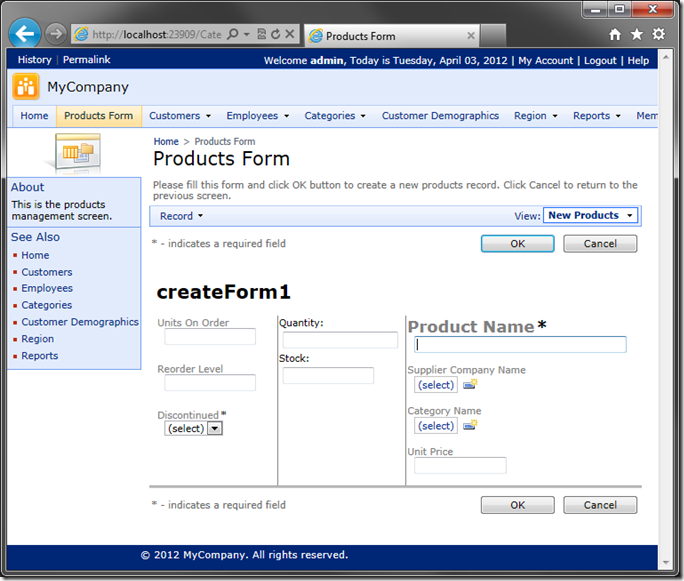Click Home in See Also list
The width and height of the screenshot is (684, 581).
click(35, 255)
